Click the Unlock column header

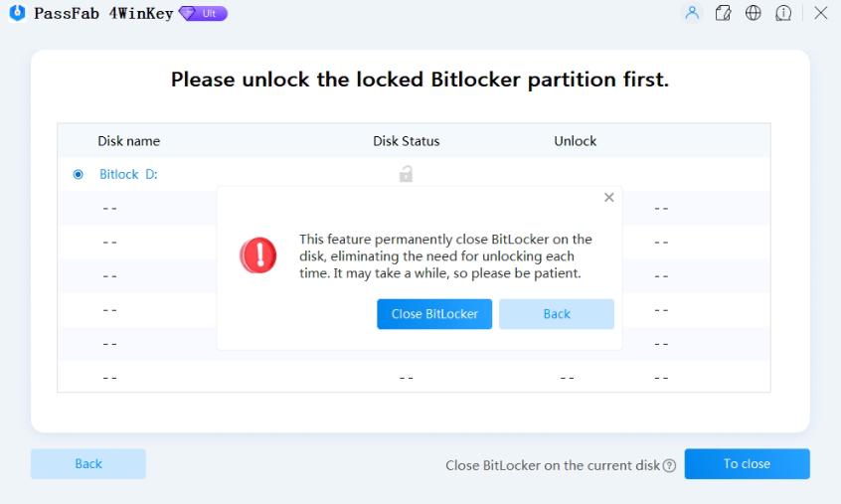click(575, 141)
